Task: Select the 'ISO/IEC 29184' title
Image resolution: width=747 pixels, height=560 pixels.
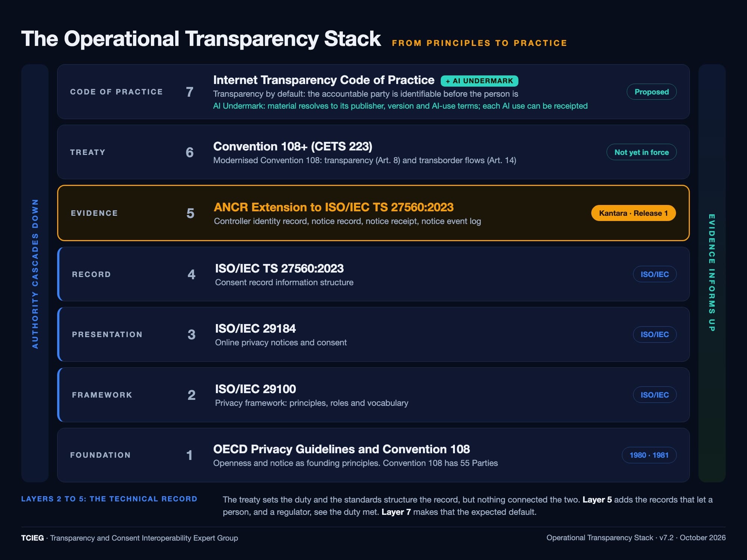Action: pyautogui.click(x=255, y=329)
